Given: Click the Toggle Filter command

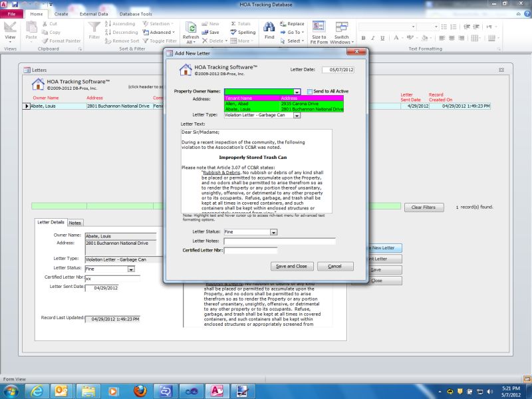Looking at the screenshot, I should (x=160, y=41).
